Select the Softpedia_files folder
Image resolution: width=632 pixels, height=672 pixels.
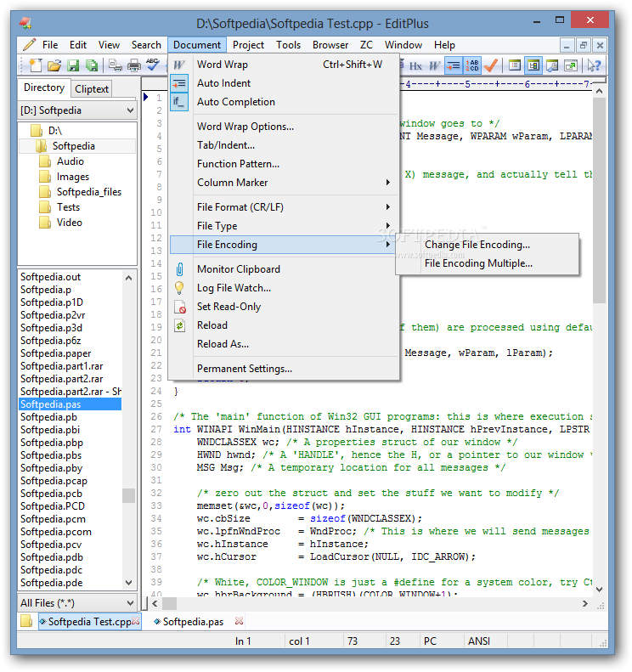click(89, 192)
